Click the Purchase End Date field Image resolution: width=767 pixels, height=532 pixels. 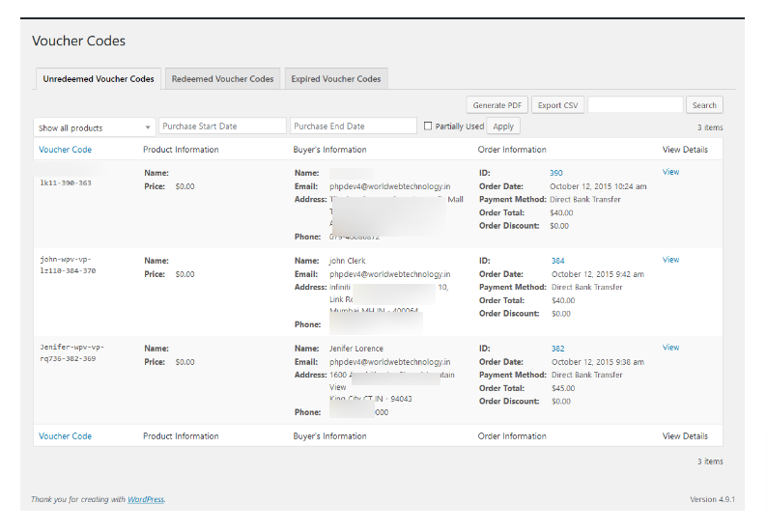354,126
